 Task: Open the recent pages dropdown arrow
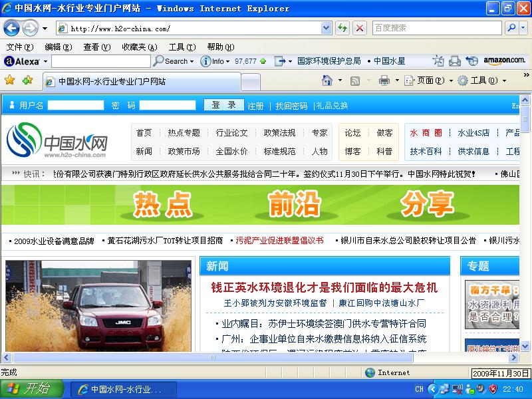point(45,29)
